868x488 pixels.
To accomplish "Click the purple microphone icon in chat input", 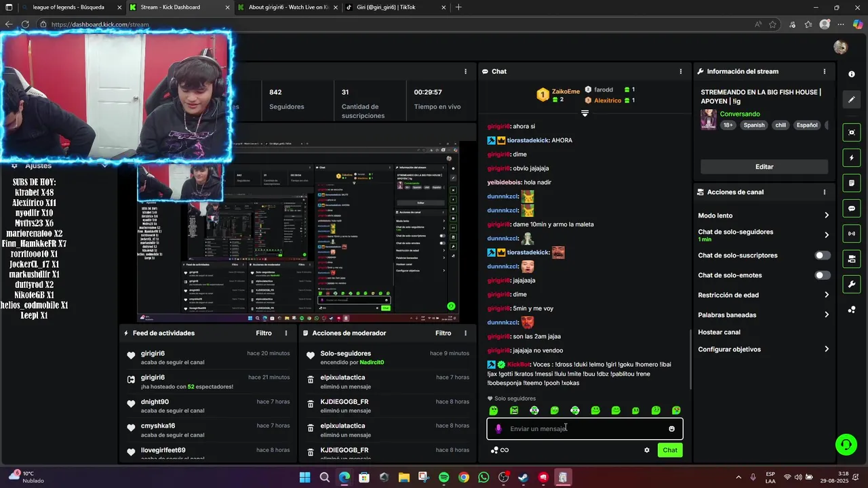I will (x=498, y=428).
